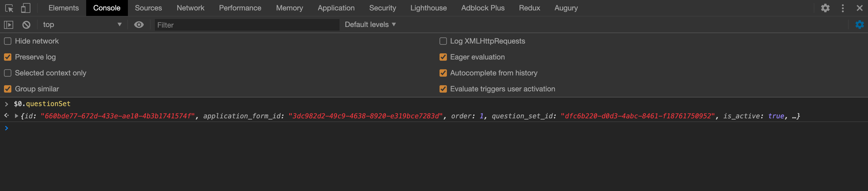This screenshot has width=868, height=191.
Task: Expand the logged questionSet object
Action: (x=16, y=116)
